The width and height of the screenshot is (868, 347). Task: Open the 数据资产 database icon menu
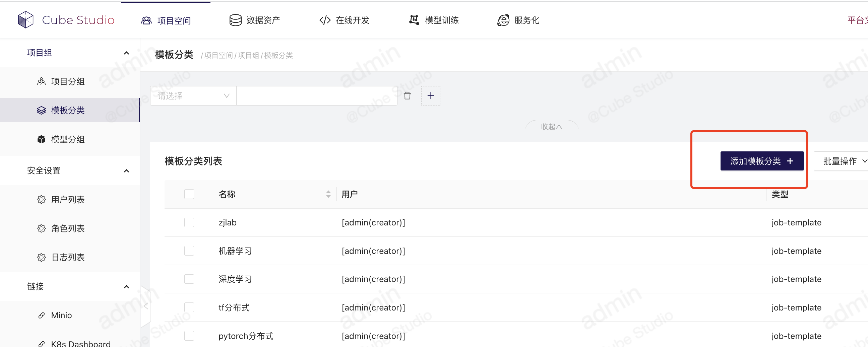pos(235,20)
